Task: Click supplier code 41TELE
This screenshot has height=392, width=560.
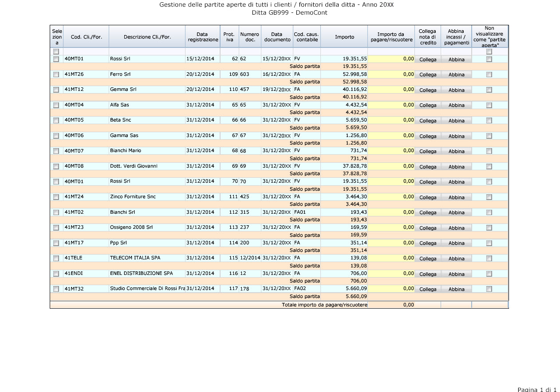Action: tap(74, 258)
